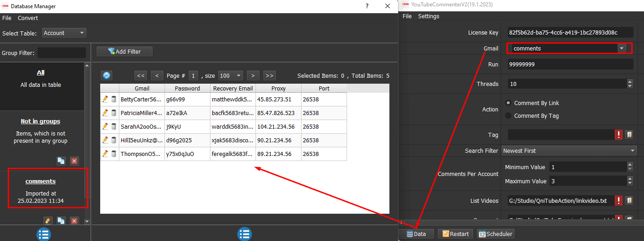The width and height of the screenshot is (644, 241).
Task: Edit the HillI5euUnkz row with pencil icon
Action: (105, 140)
